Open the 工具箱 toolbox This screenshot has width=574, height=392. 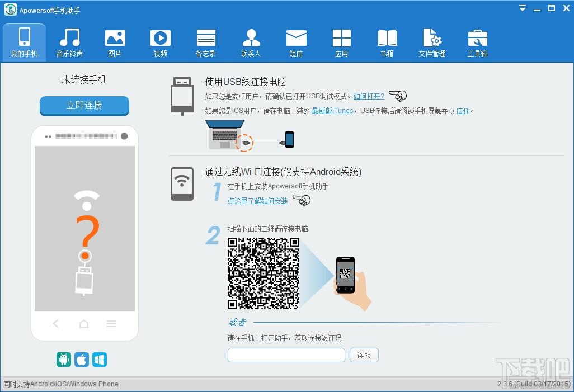[478, 42]
